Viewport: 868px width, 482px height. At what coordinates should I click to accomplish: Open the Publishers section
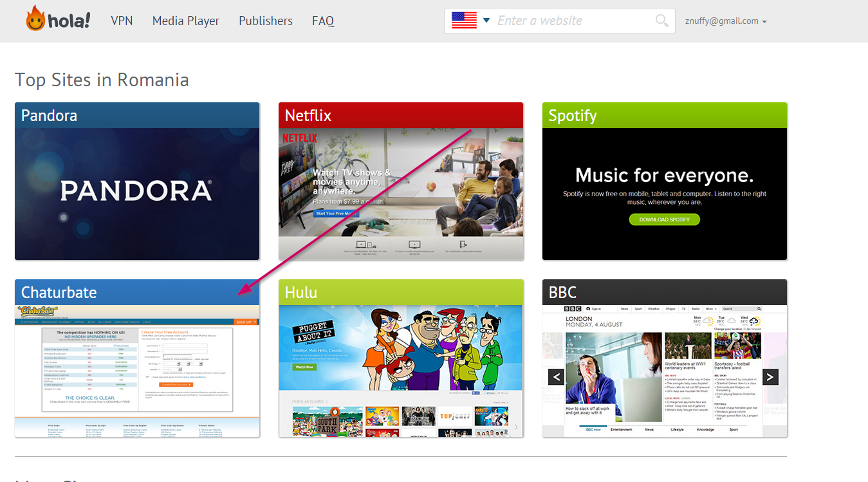click(x=266, y=21)
